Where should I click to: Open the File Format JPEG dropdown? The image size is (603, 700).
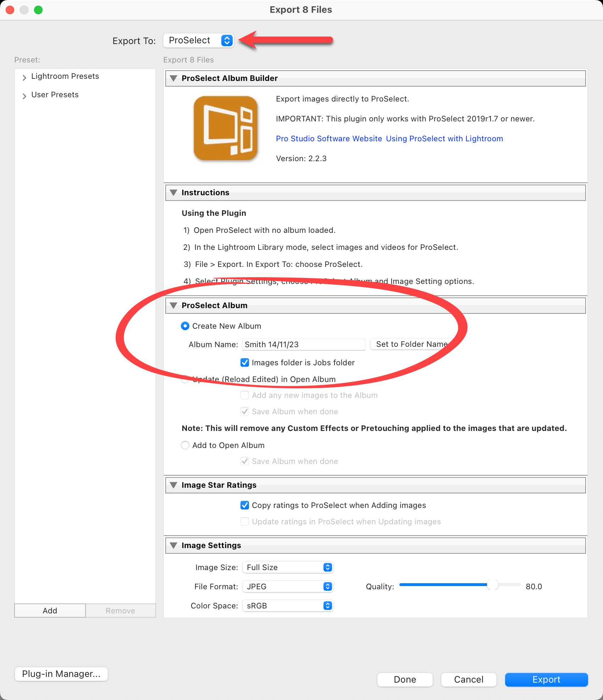coord(288,586)
